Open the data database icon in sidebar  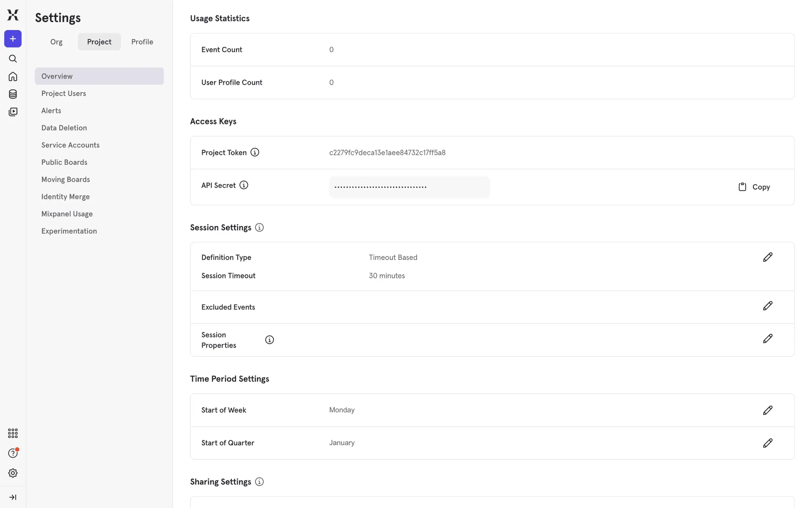[x=13, y=94]
